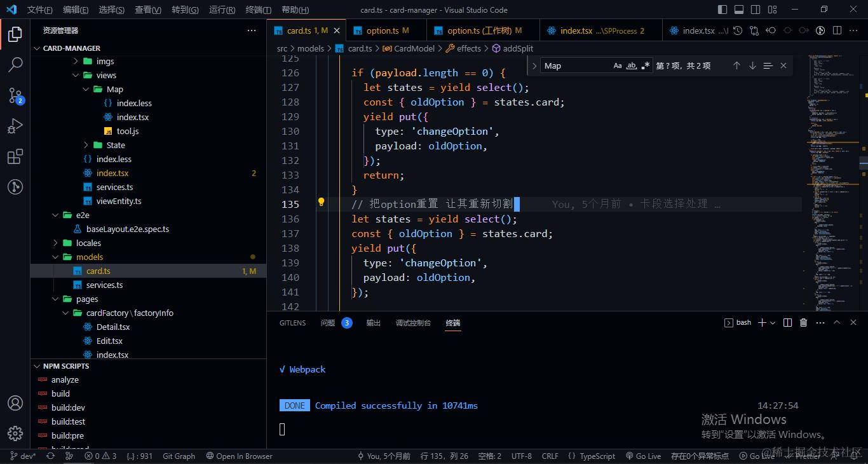Toggle Match Whole Word in find
The image size is (868, 464).
632,65
